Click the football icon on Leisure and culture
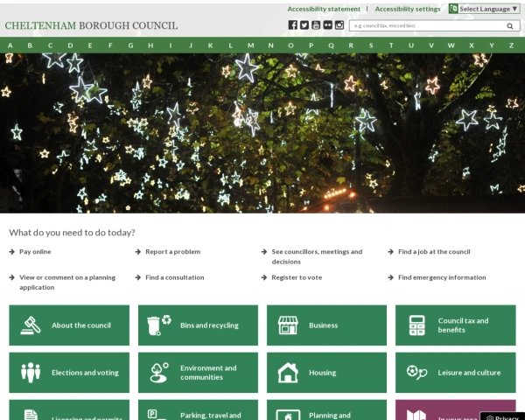This screenshot has height=420, width=525. (416, 373)
